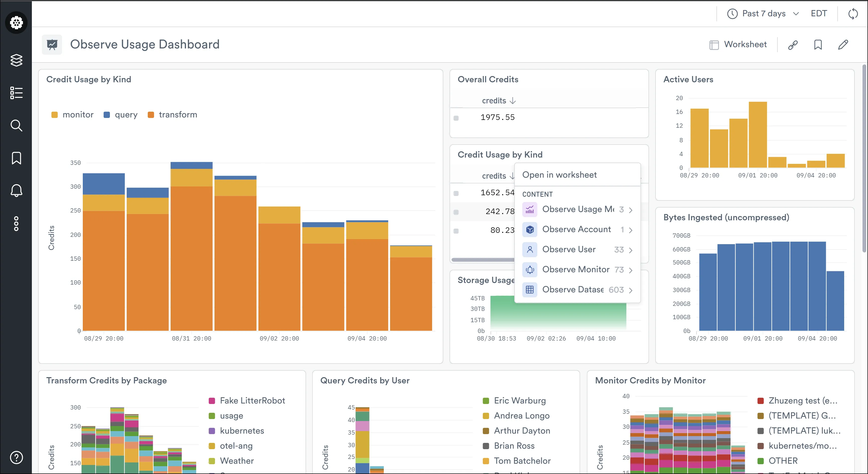The image size is (868, 474).
Task: Select Open in worksheet menu item
Action: point(577,175)
